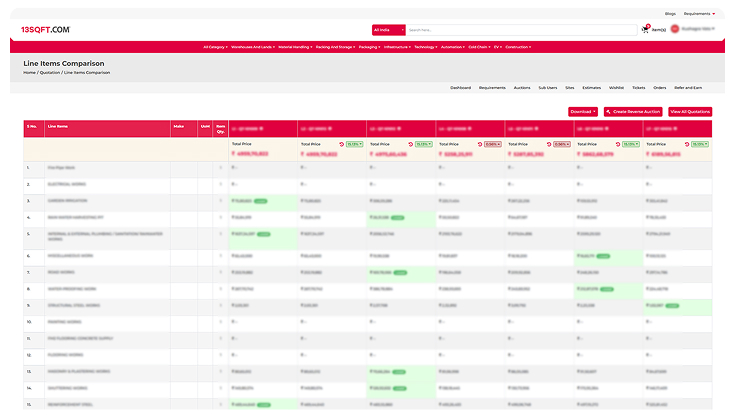The height and width of the screenshot is (415, 740).
Task: Expand the Technology menu
Action: point(426,47)
